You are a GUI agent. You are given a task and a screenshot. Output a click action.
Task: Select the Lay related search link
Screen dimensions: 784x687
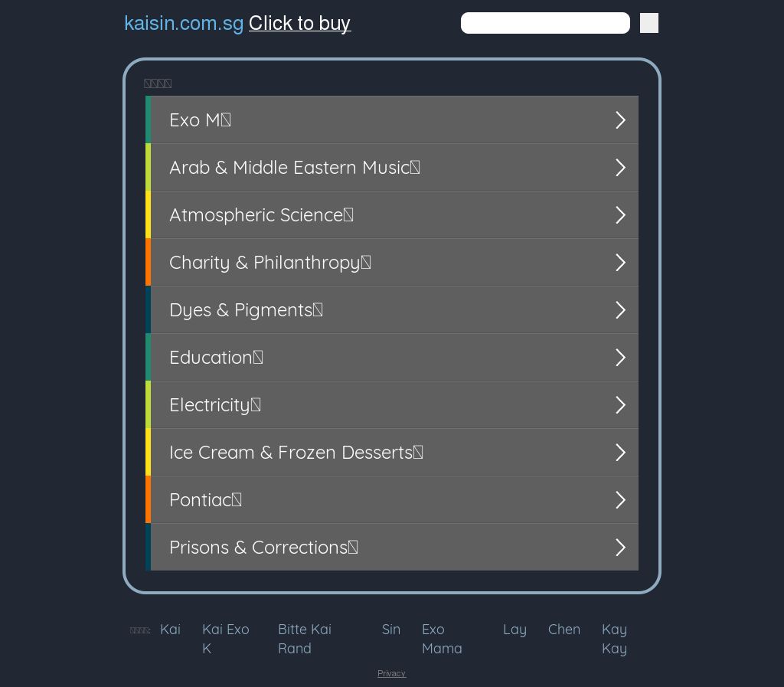click(514, 630)
